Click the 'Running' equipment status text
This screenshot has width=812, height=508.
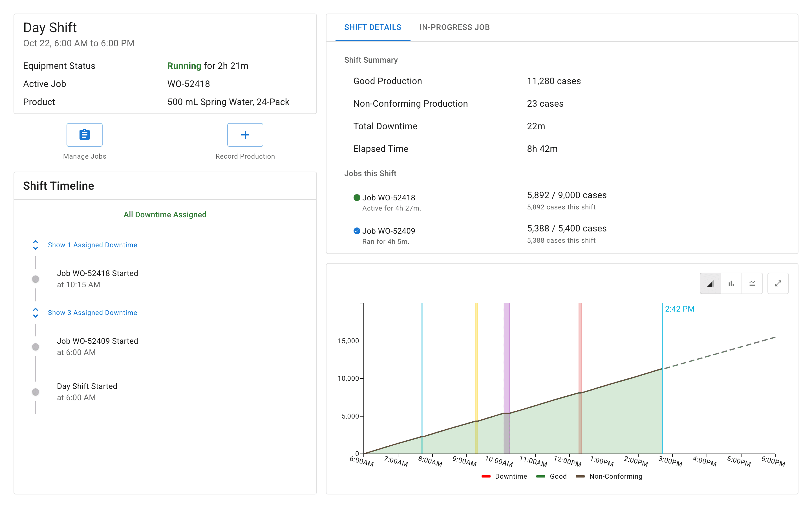point(184,65)
